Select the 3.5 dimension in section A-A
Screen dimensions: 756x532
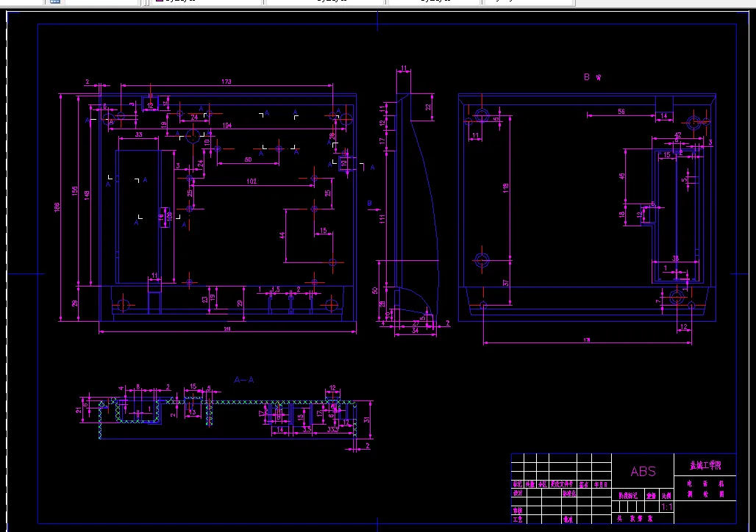(x=307, y=429)
